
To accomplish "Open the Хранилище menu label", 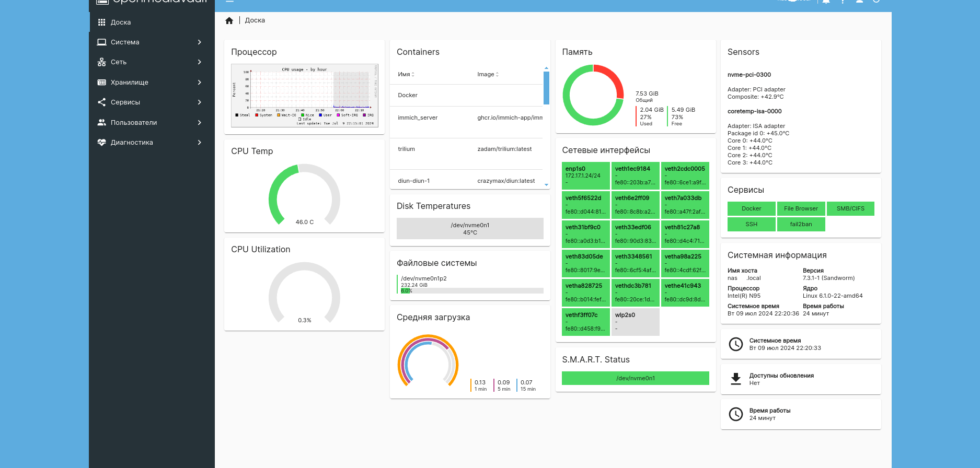I will click(x=130, y=83).
